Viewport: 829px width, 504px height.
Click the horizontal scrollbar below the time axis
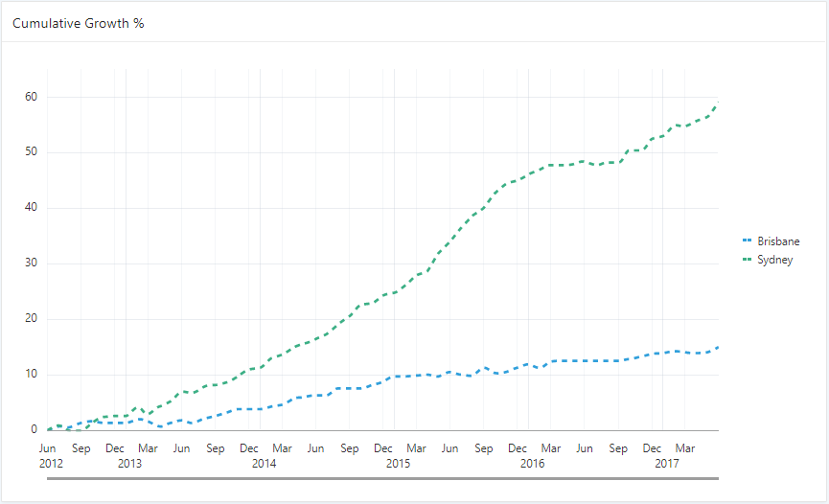tap(383, 476)
